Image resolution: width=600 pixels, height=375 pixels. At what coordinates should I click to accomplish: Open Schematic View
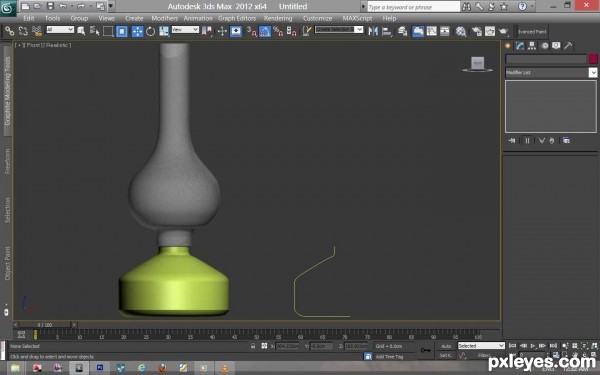[445, 31]
